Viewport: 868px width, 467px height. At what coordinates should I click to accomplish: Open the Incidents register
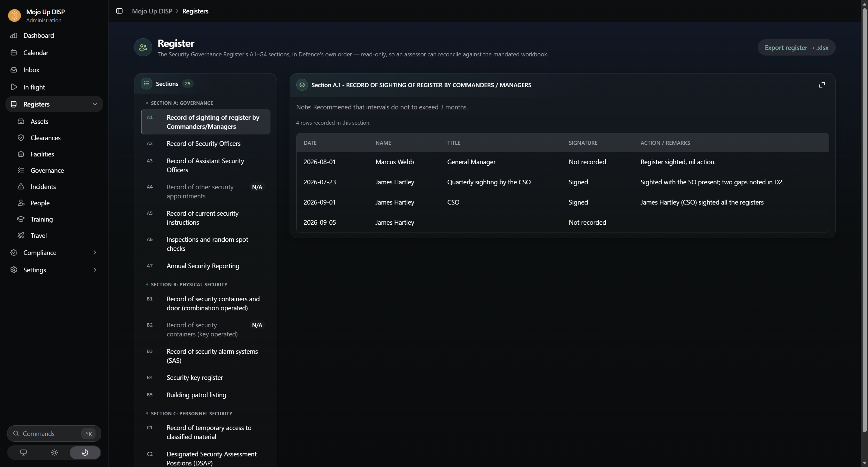[x=58, y=186]
